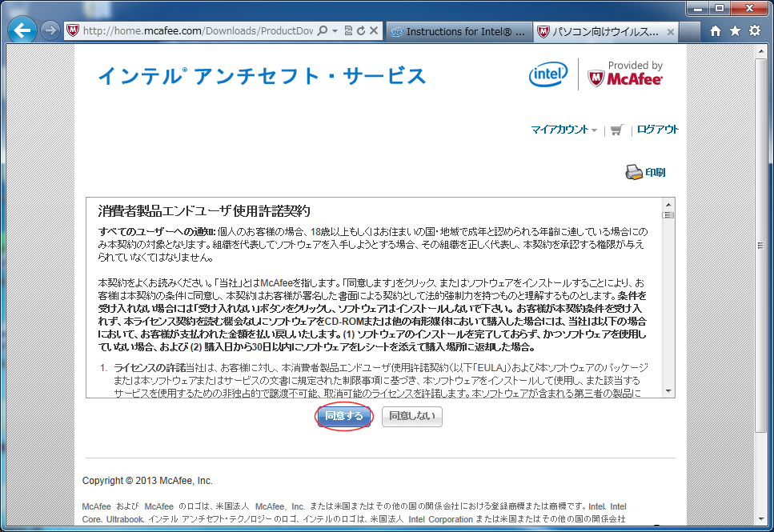This screenshot has width=774, height=532.
Task: Open the browser Home icon
Action: tap(716, 31)
